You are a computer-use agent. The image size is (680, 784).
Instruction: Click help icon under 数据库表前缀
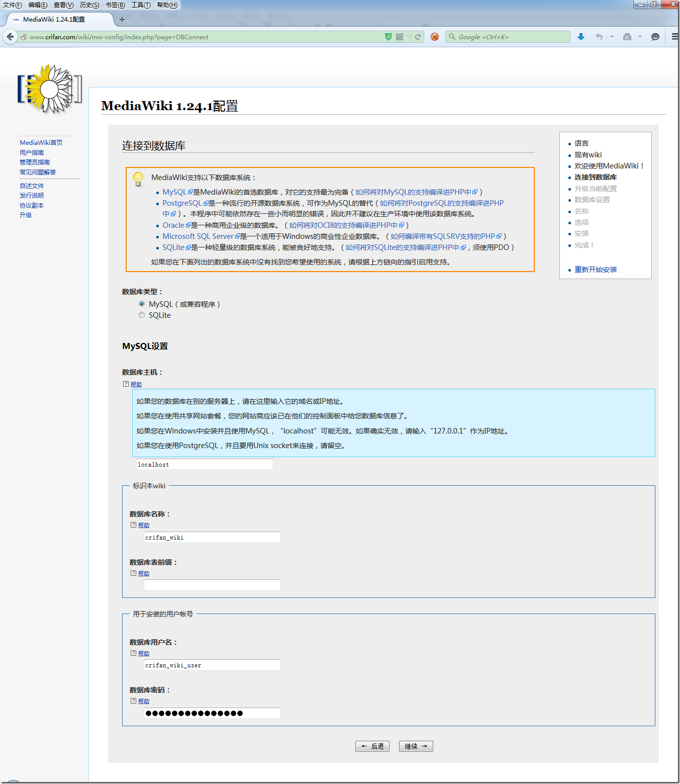click(133, 573)
